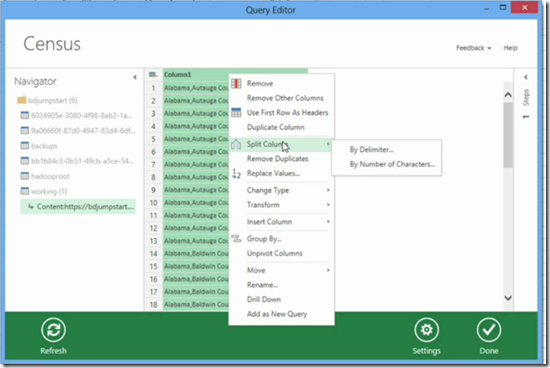Viewport: 550px width, 368px height.
Task: Select the bdjumpstart (6) tree node
Action: point(53,100)
